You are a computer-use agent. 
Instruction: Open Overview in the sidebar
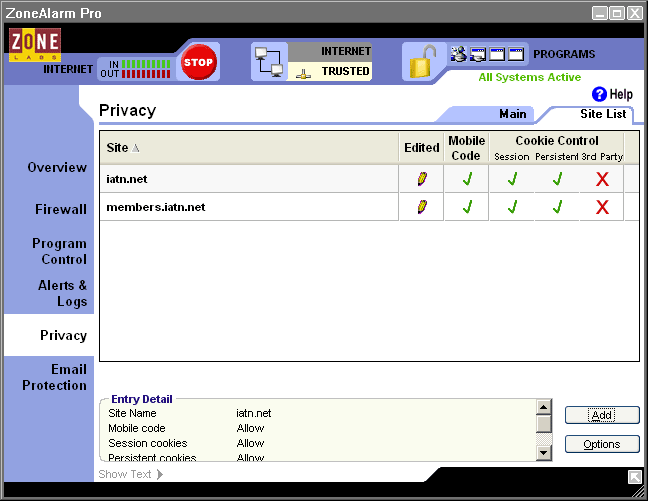pyautogui.click(x=57, y=167)
